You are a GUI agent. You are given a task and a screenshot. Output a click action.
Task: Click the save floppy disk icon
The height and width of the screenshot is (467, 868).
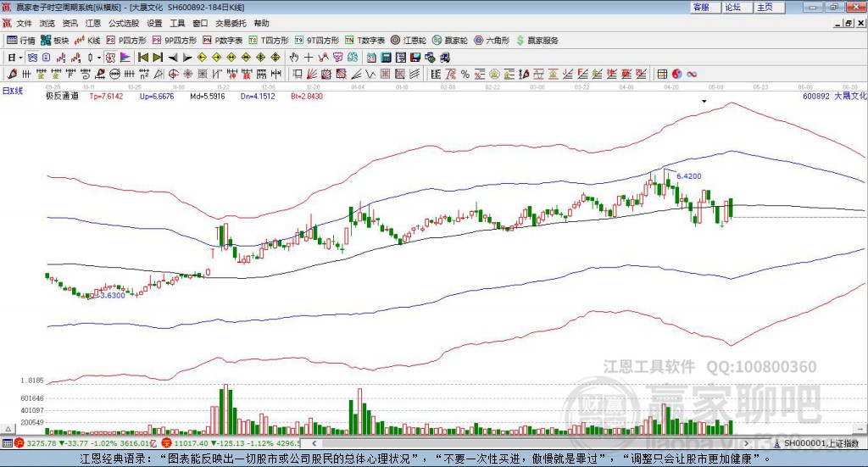click(x=415, y=58)
